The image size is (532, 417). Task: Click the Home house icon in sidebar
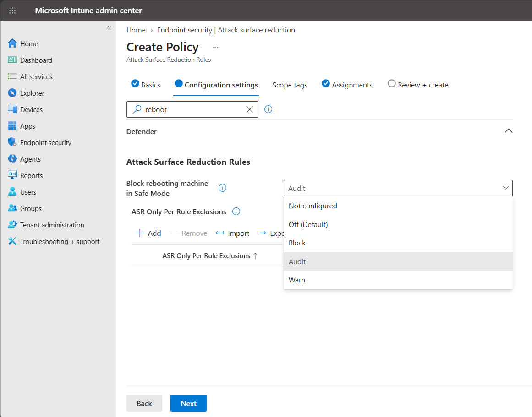[12, 43]
